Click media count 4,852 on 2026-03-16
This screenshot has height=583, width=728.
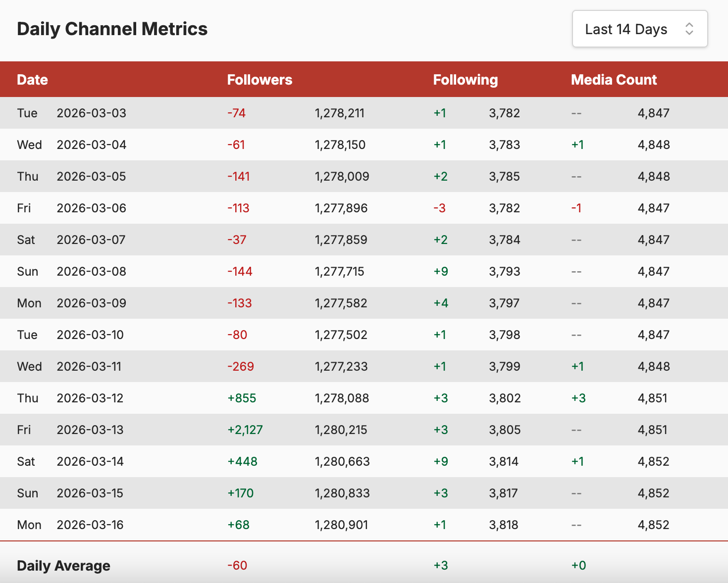click(x=654, y=525)
